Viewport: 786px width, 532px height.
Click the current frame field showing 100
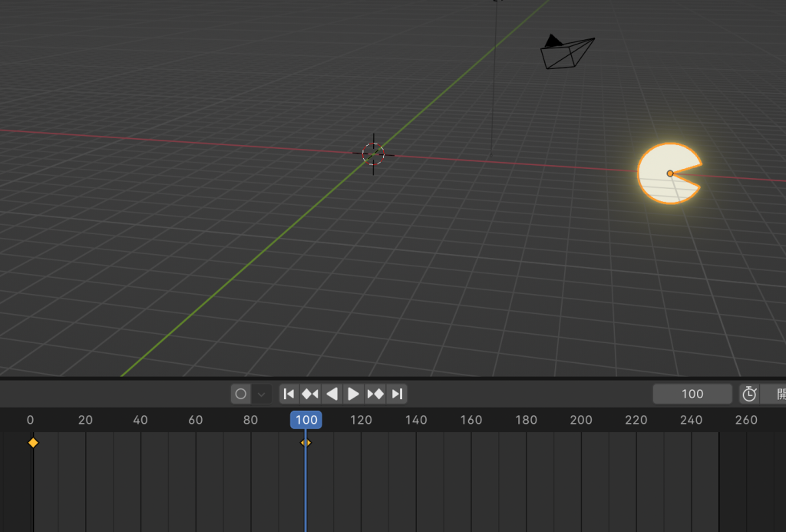(692, 394)
